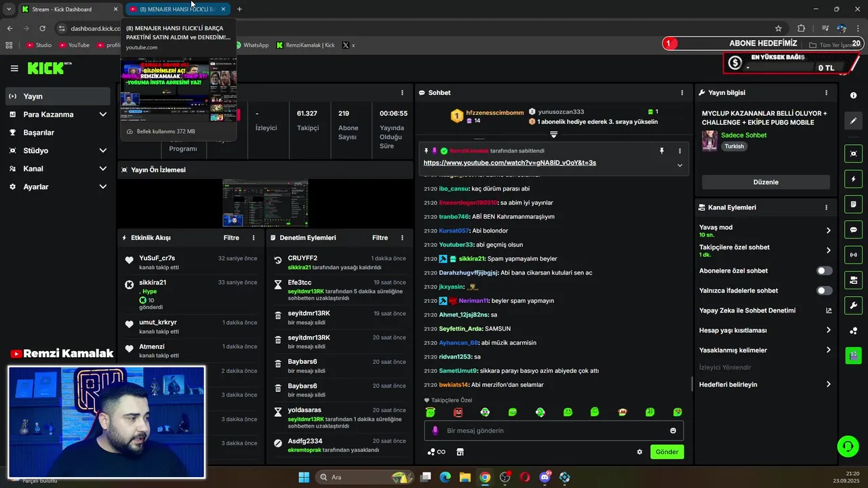Open the chat settings gear next to Gönder
Screen dimensions: 868x488
coord(639,452)
